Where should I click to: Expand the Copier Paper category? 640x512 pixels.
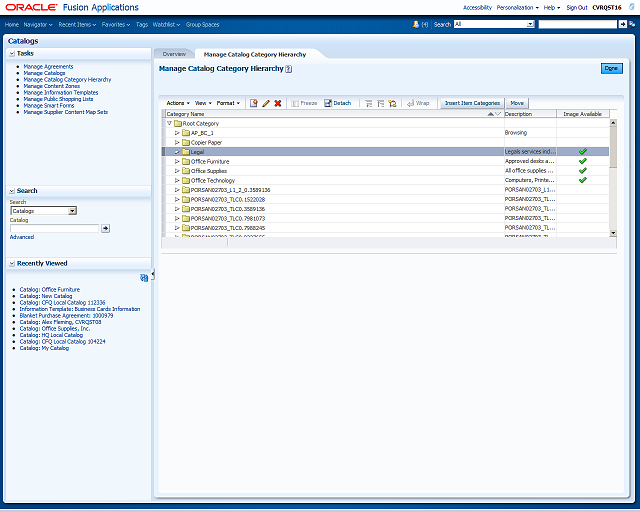[177, 142]
